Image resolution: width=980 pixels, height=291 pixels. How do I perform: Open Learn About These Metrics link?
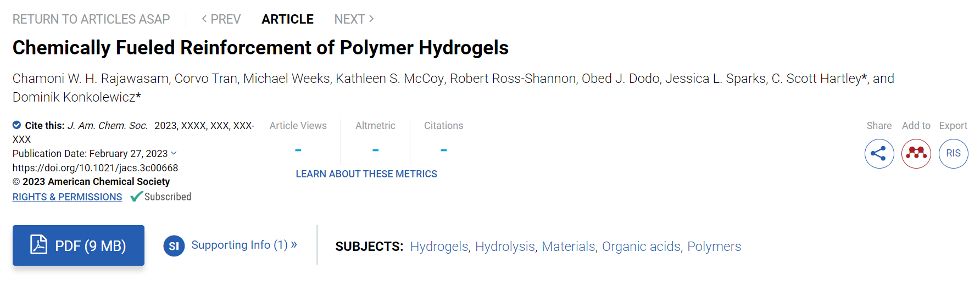pos(366,174)
